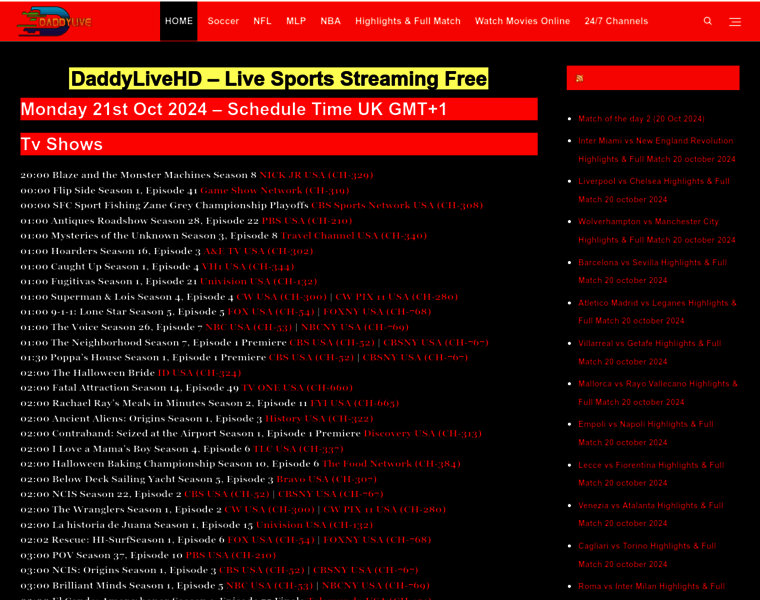The image size is (760, 600).
Task: Click the DaddyLive logo
Action: (x=54, y=21)
